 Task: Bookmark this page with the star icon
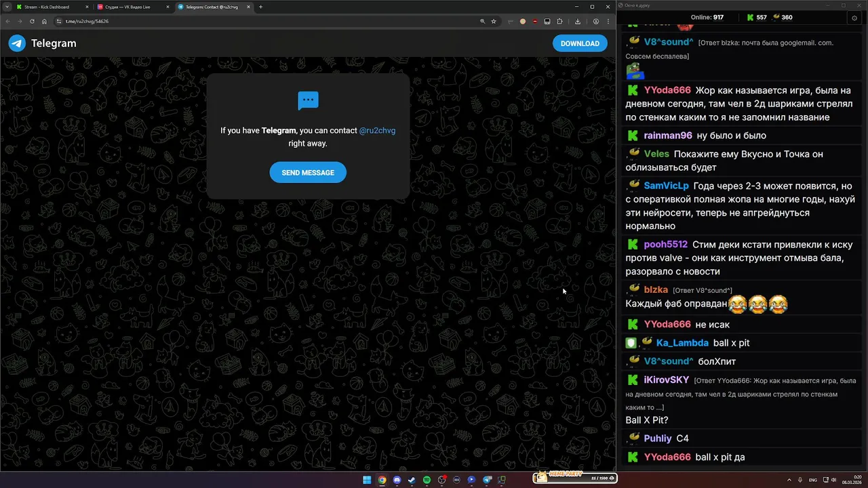(x=494, y=21)
